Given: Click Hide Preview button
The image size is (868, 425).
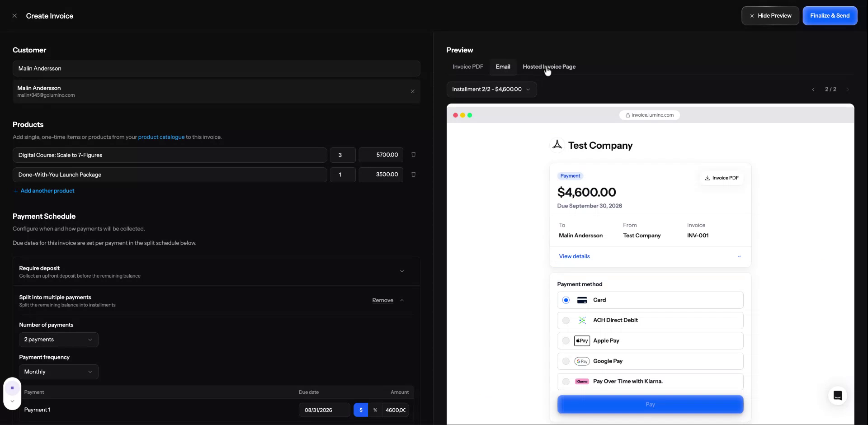Looking at the screenshot, I should pyautogui.click(x=770, y=16).
